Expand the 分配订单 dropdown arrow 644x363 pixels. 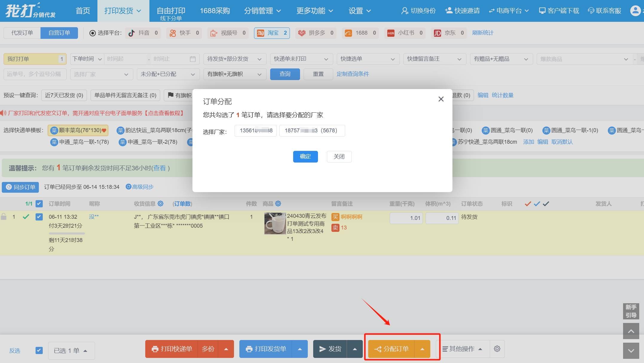pos(422,349)
